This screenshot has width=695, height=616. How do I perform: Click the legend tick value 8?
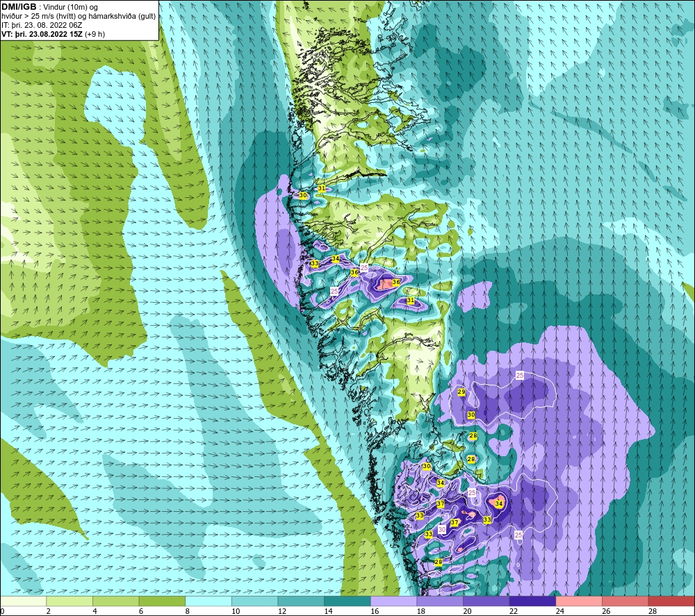(188, 612)
